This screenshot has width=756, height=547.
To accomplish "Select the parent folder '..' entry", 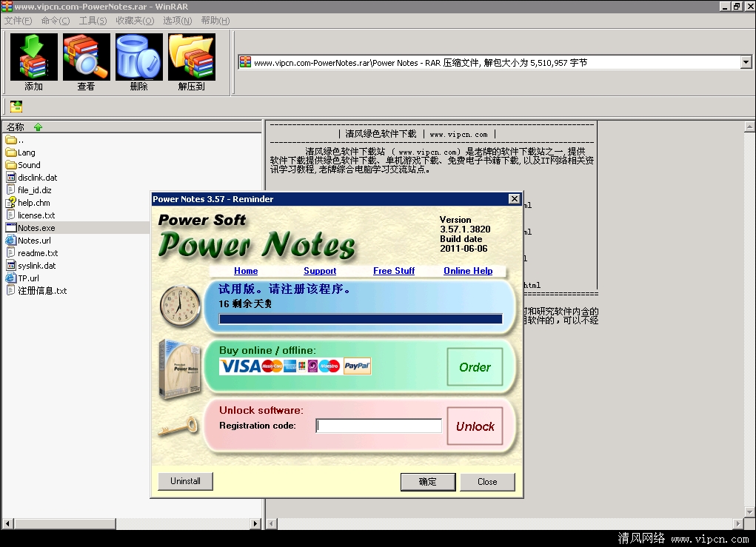I will [x=15, y=140].
